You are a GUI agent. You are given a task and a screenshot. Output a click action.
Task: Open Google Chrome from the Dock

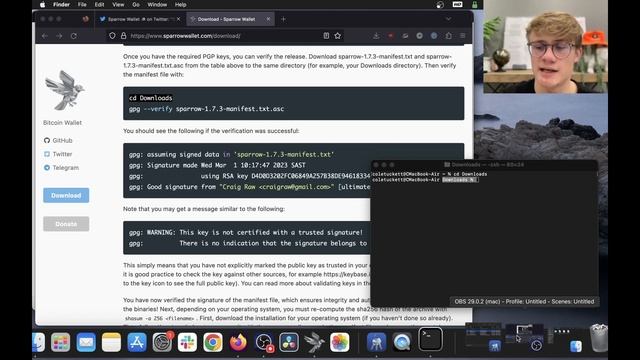point(213,342)
